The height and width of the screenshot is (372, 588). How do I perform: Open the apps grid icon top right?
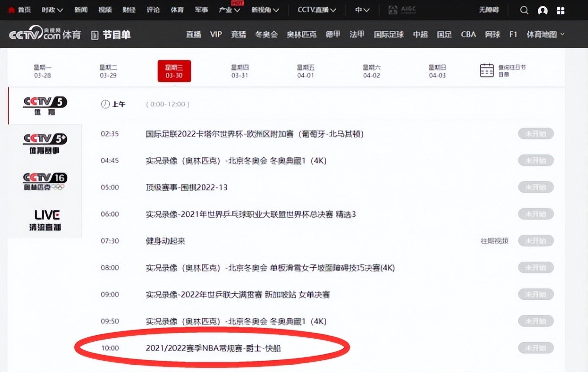coord(561,10)
